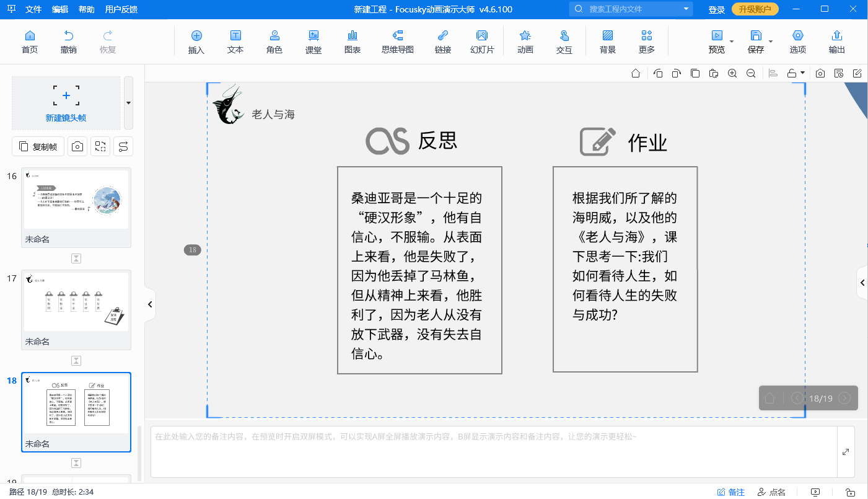The width and height of the screenshot is (868, 499).
Task: Click presentation screen icon in status bar
Action: (815, 492)
